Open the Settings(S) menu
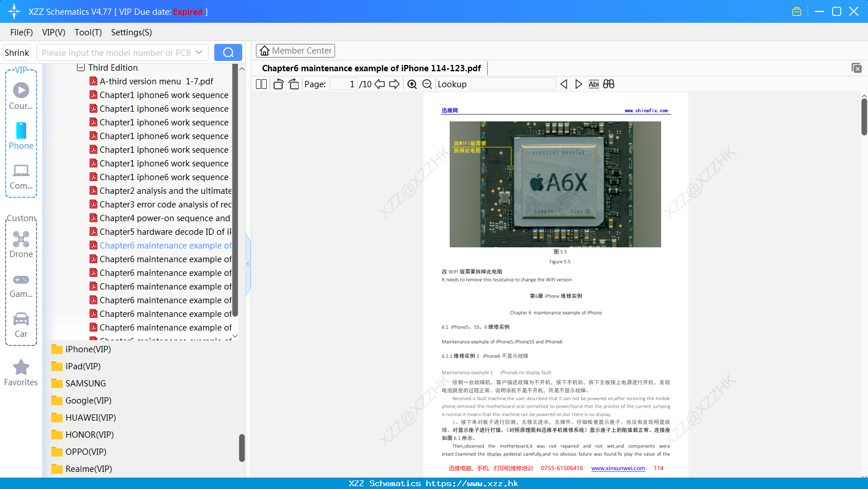The width and height of the screenshot is (868, 489). [x=132, y=32]
